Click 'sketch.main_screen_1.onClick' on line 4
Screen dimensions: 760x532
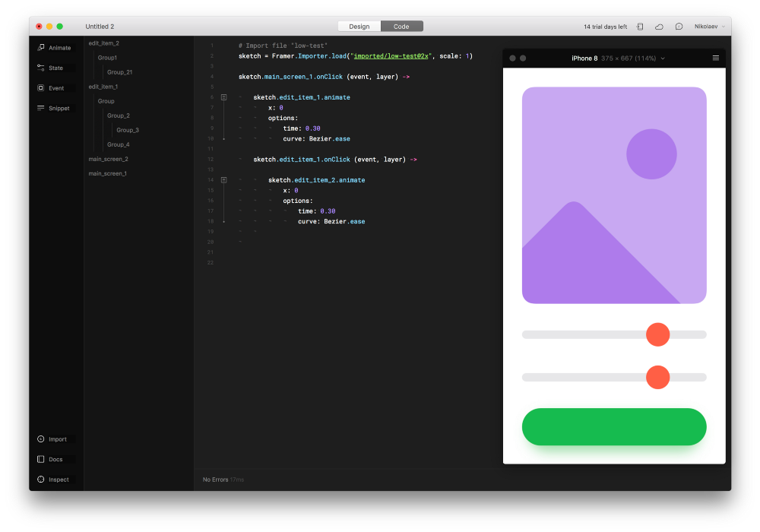[290, 77]
